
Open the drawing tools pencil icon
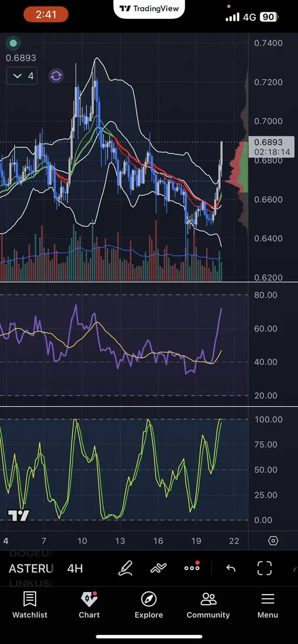(126, 568)
